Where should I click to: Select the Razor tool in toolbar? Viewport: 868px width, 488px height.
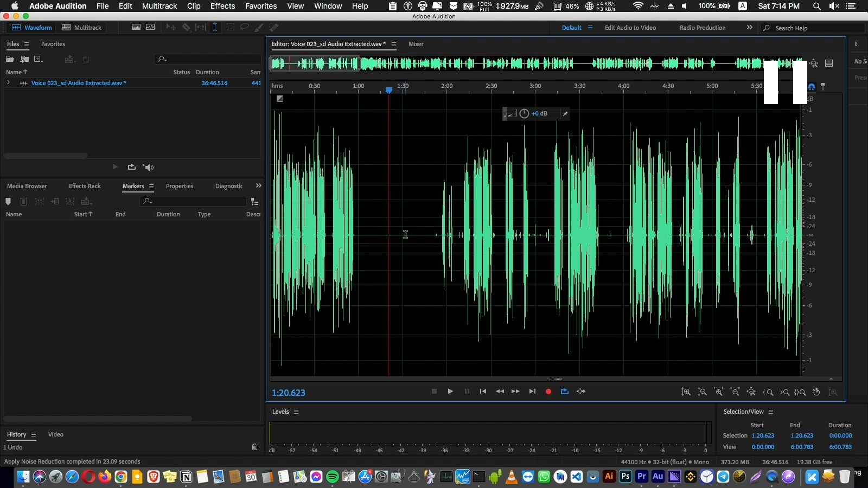pyautogui.click(x=186, y=27)
